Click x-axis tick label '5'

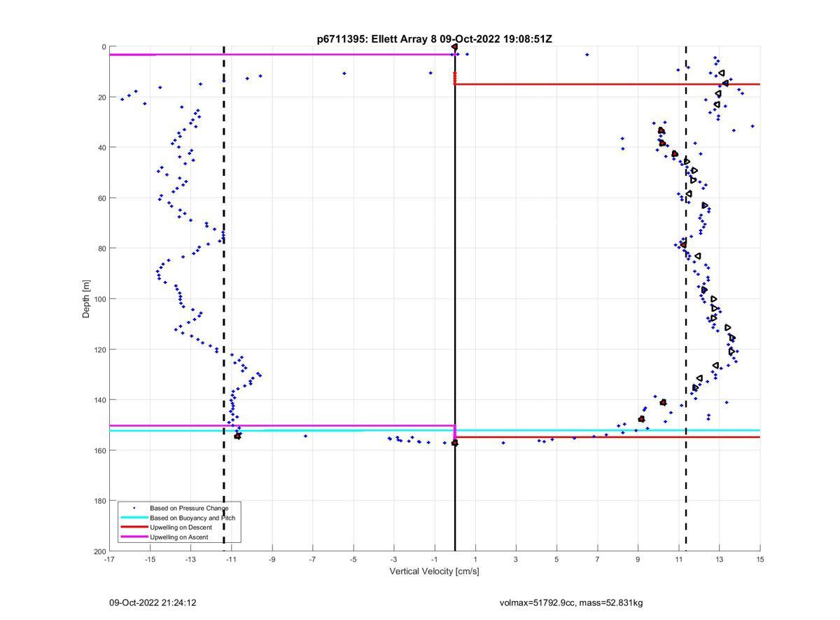tap(556, 559)
